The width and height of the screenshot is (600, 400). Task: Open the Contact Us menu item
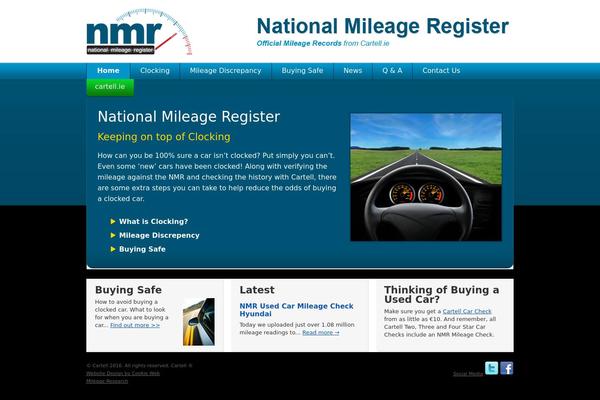(441, 71)
